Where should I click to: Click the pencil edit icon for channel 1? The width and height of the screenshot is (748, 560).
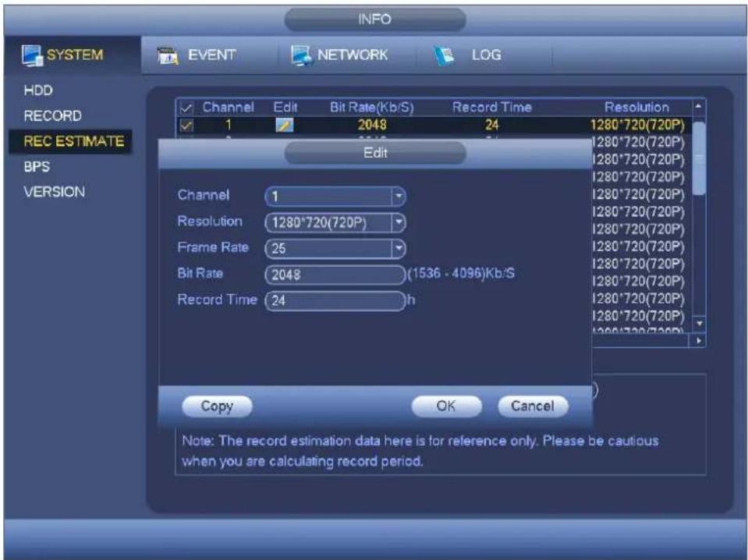pos(285,126)
